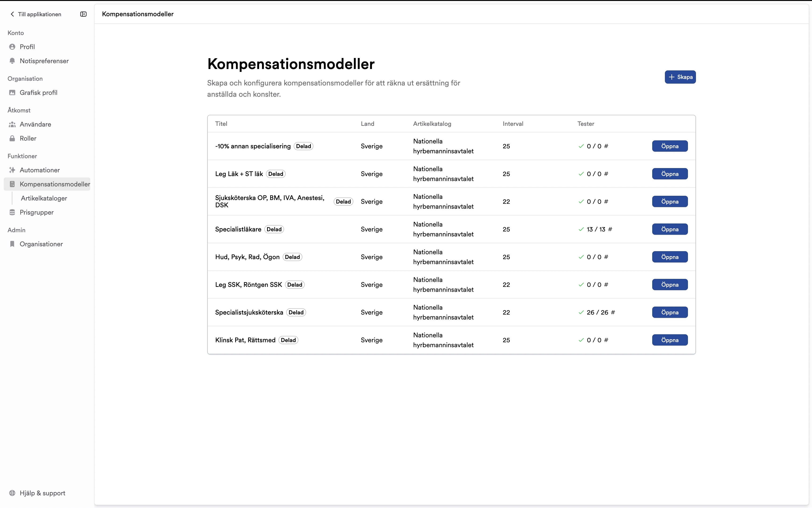Viewport: 812px width, 508px height.
Task: Open Notispreferenser via the bell icon
Action: (x=12, y=61)
